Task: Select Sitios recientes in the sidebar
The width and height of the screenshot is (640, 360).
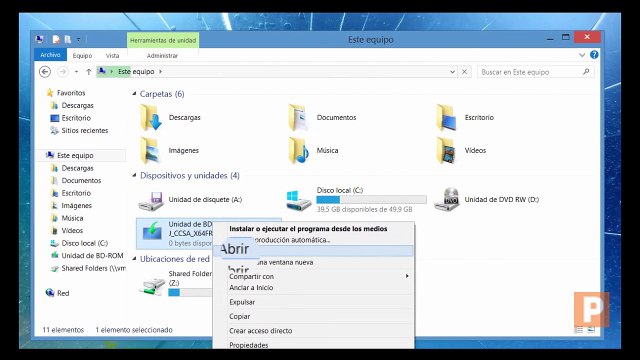Action: click(x=84, y=131)
